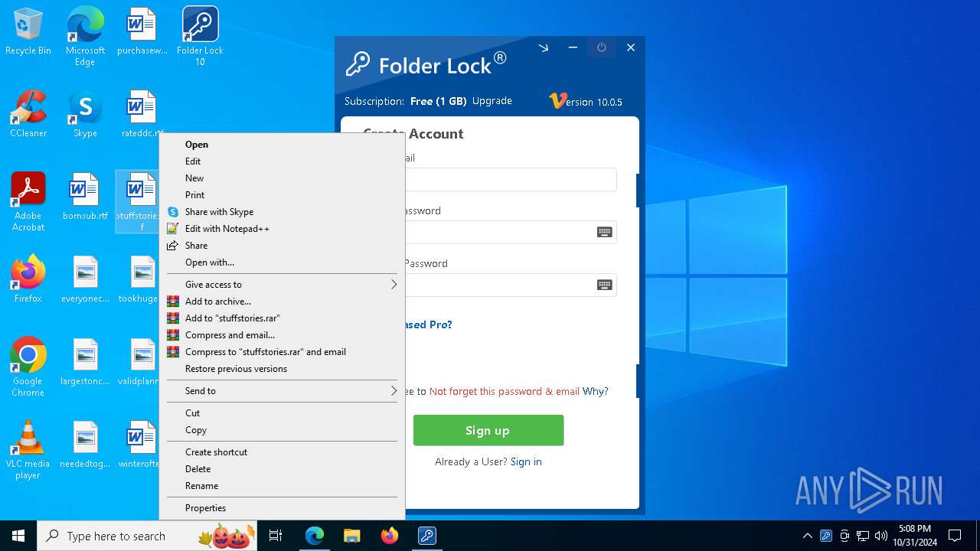Select Delete in the context menu

click(282, 469)
